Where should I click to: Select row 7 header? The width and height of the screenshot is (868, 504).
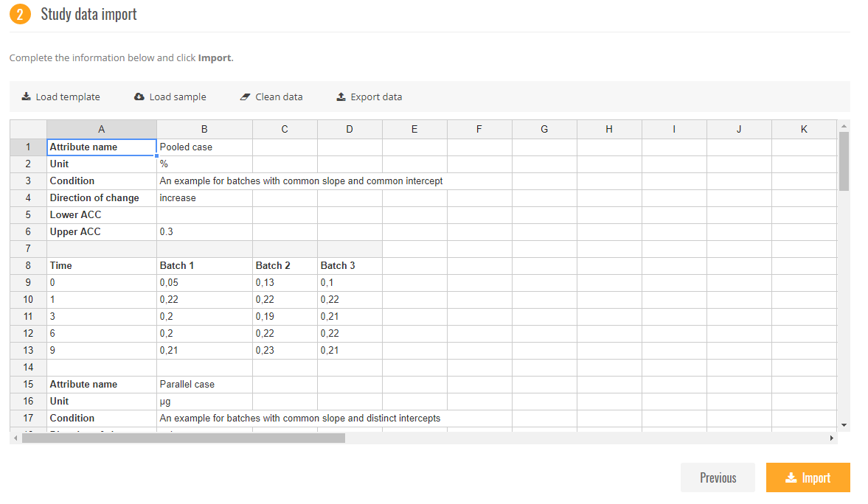coord(28,249)
